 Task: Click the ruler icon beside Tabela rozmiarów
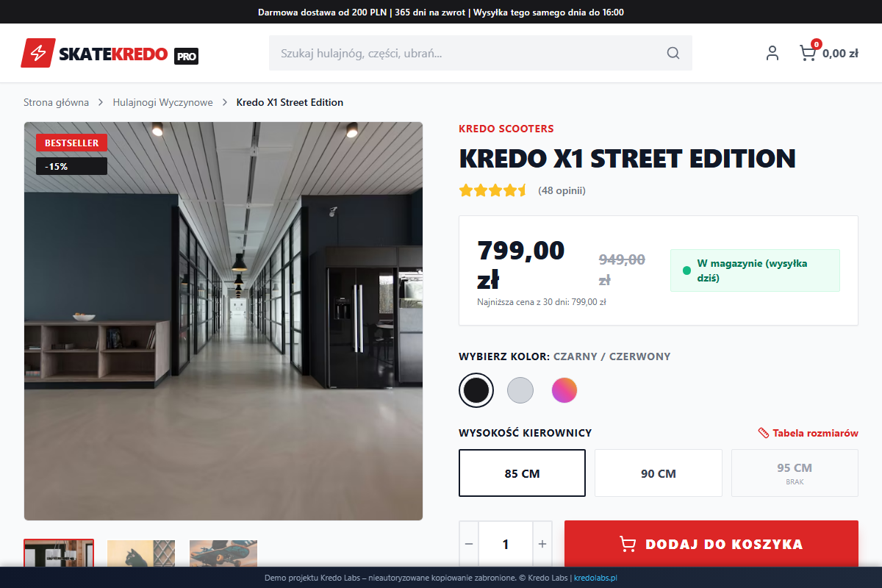(764, 433)
